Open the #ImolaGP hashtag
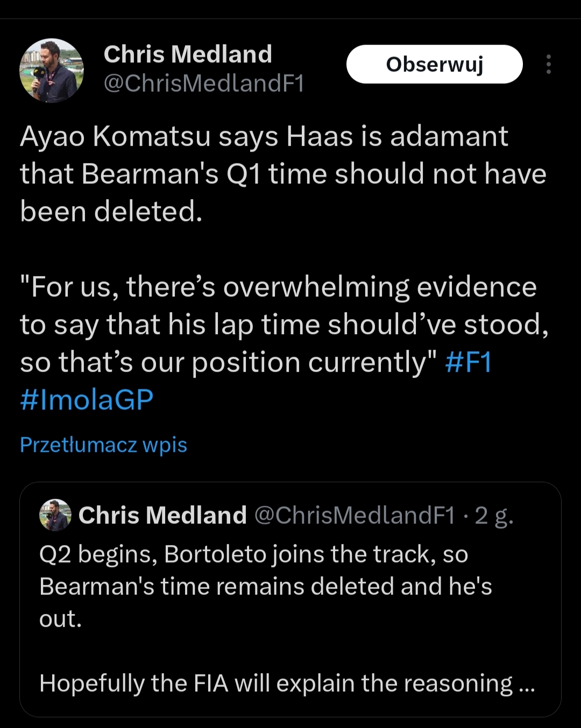This screenshot has height=728, width=581. point(87,400)
